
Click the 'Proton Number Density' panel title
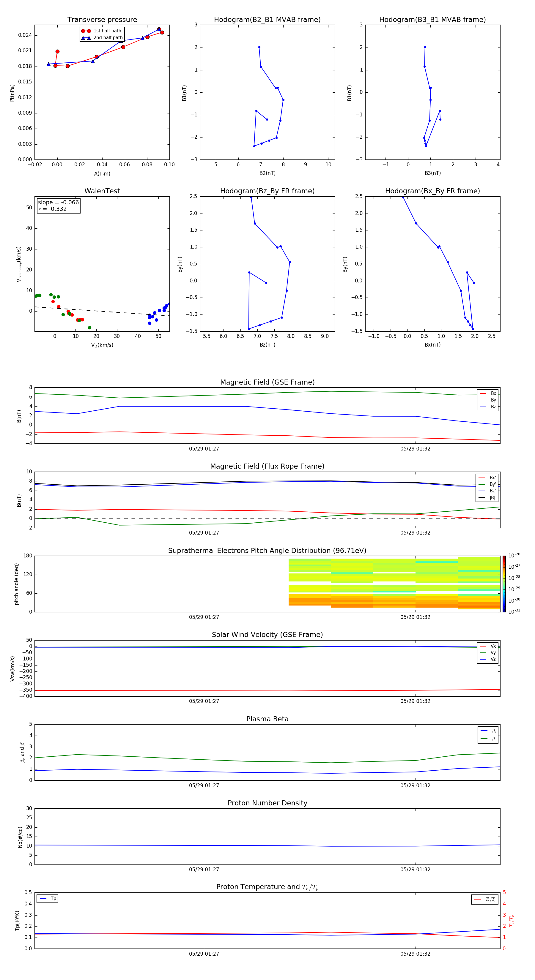coord(267,803)
